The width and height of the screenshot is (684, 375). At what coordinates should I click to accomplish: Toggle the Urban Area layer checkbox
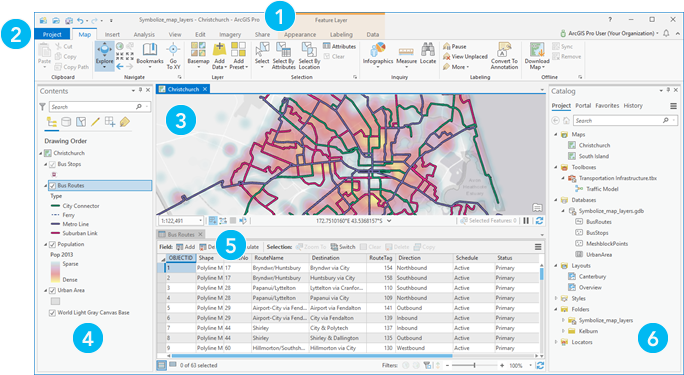pyautogui.click(x=52, y=290)
